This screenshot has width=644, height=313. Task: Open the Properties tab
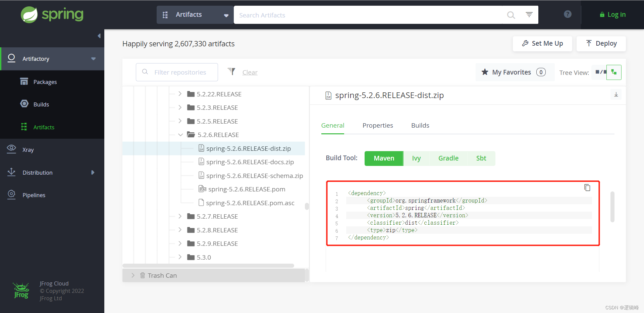coord(378,125)
